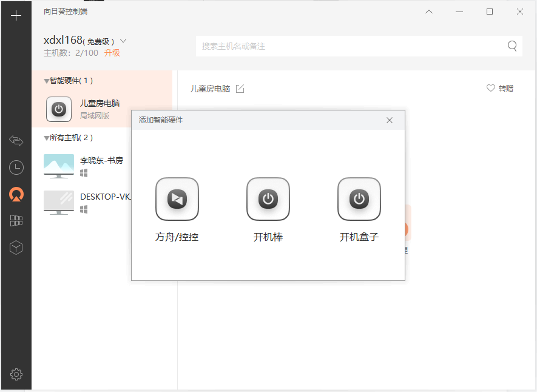Image resolution: width=537 pixels, height=392 pixels.
Task: Click the search magnifier icon
Action: [x=512, y=46]
